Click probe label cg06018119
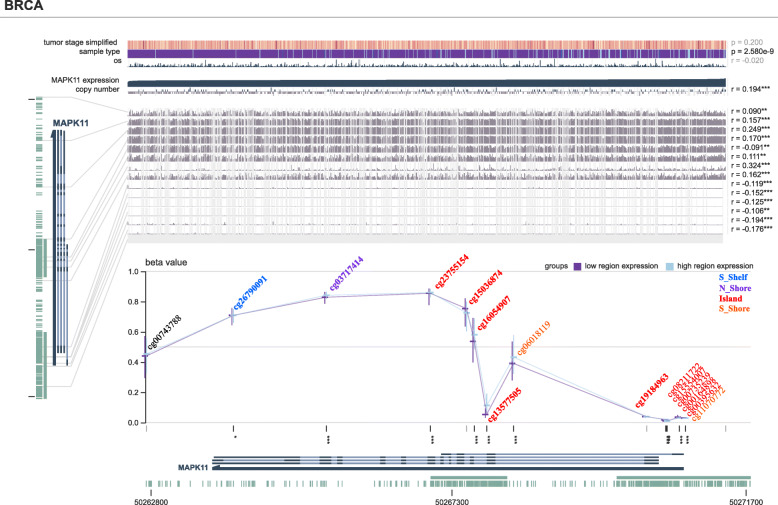 (534, 339)
